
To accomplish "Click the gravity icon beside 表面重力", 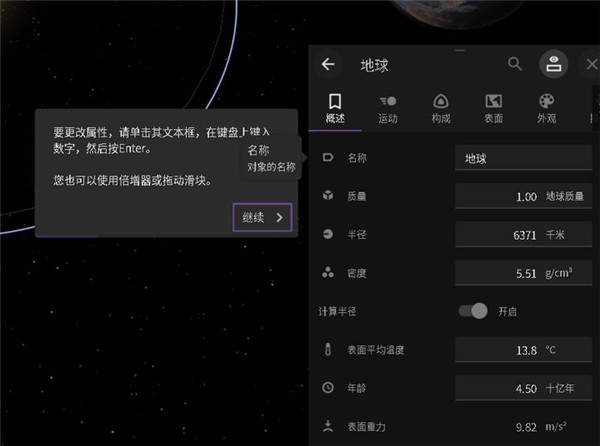I will tap(328, 426).
